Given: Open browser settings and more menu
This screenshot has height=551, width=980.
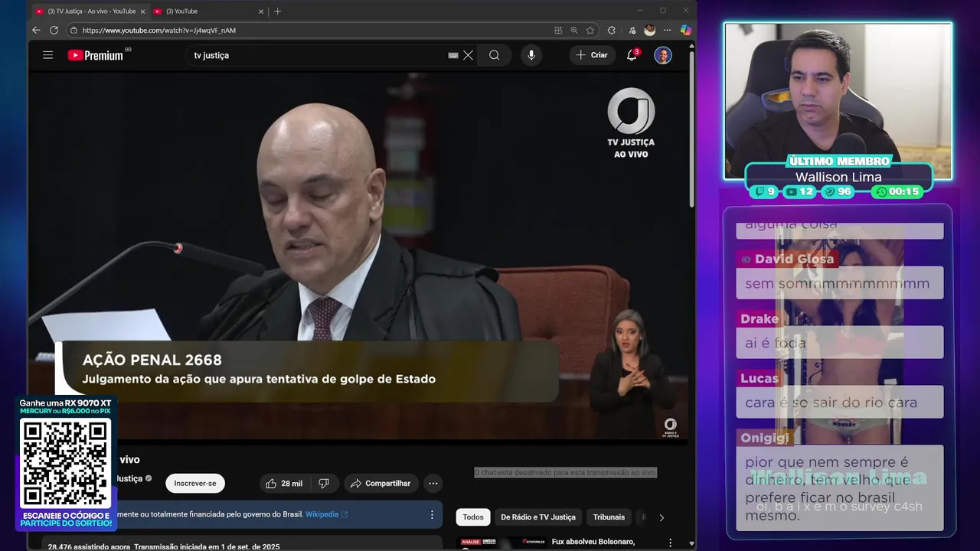Looking at the screenshot, I should (668, 31).
